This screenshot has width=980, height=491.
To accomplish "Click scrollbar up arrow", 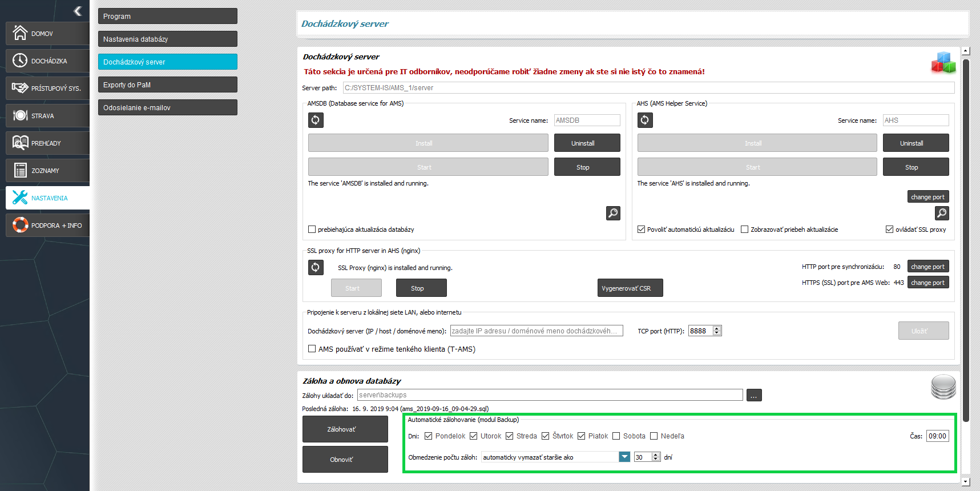I will pyautogui.click(x=966, y=51).
